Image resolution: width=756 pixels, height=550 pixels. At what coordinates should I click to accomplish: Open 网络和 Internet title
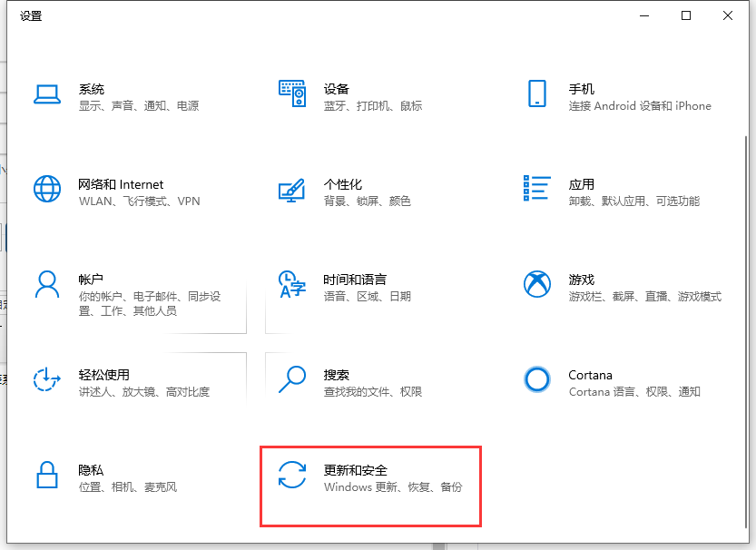coord(121,184)
